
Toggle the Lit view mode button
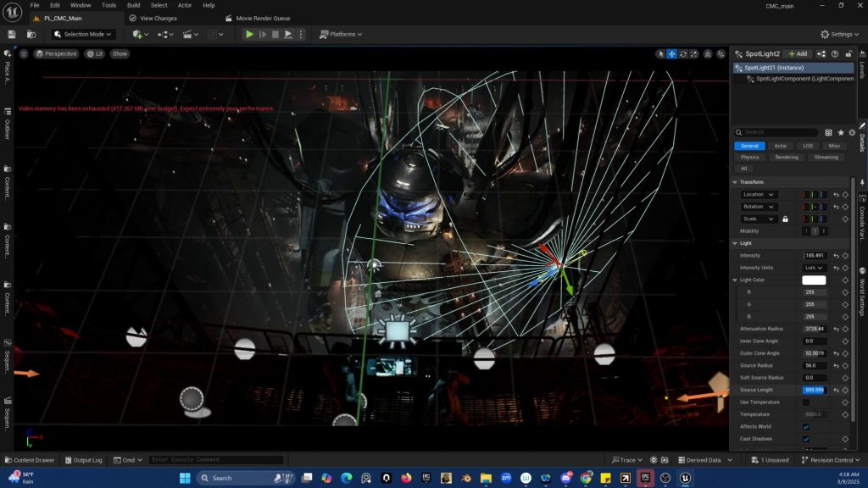click(x=95, y=53)
